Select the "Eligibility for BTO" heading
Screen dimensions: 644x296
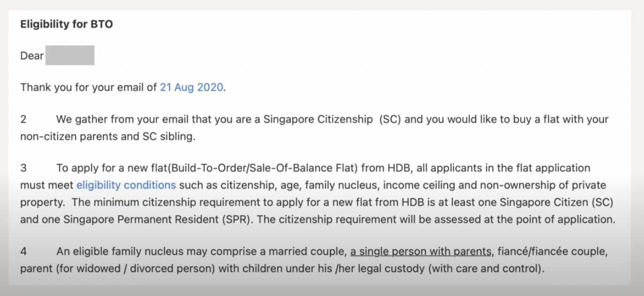[x=67, y=24]
